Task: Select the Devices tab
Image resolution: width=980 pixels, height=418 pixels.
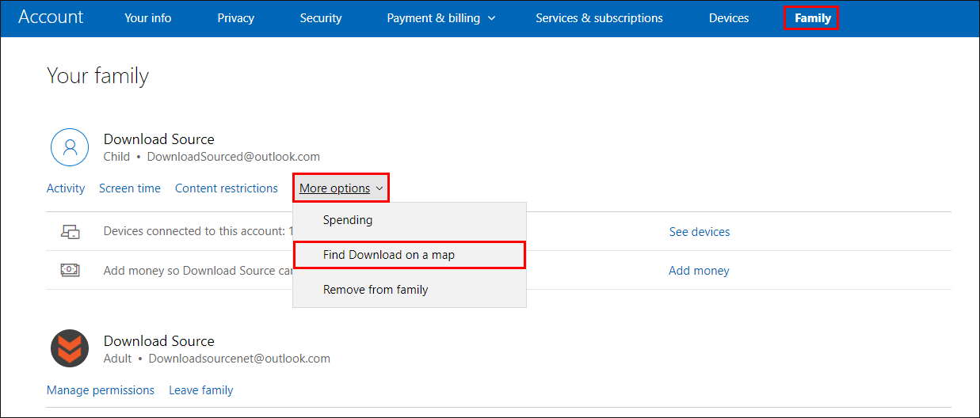Action: (x=729, y=18)
